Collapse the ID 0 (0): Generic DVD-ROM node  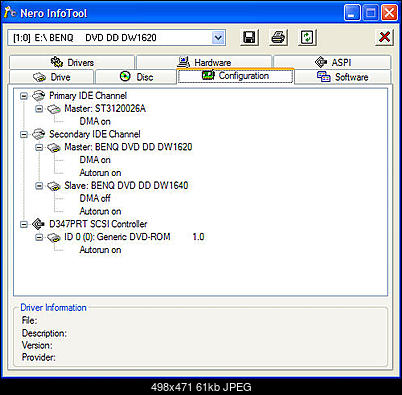pos(39,237)
